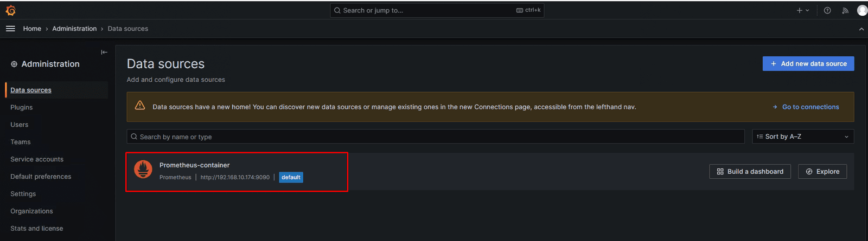
Task: Click the Search by name or type field
Action: coord(436,136)
